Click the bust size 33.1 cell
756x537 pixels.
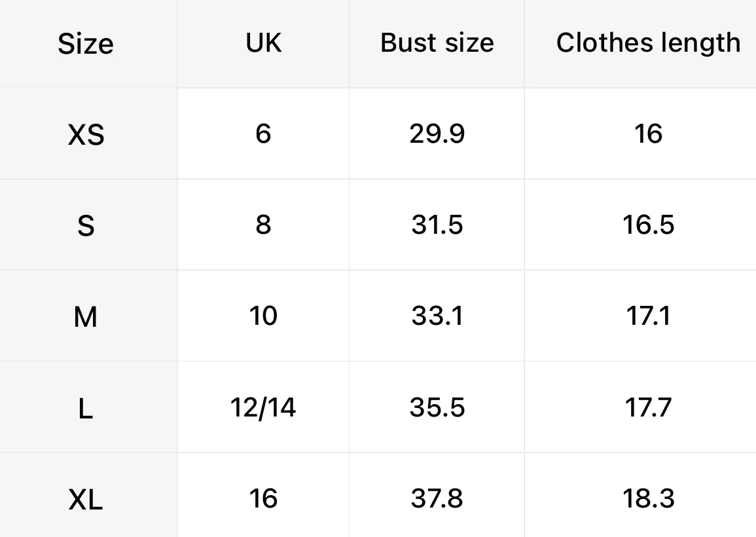437,316
